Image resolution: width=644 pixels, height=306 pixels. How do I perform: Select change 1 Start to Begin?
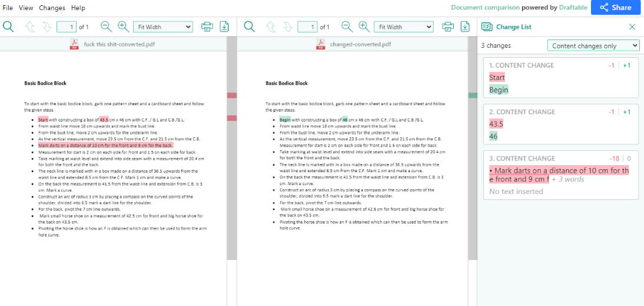(560, 77)
